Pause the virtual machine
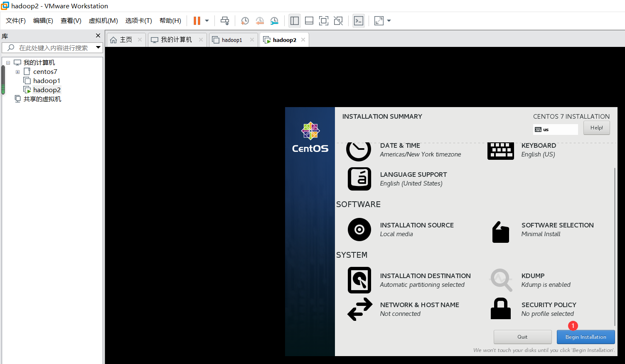Screen dimensions: 625x364 197,21
